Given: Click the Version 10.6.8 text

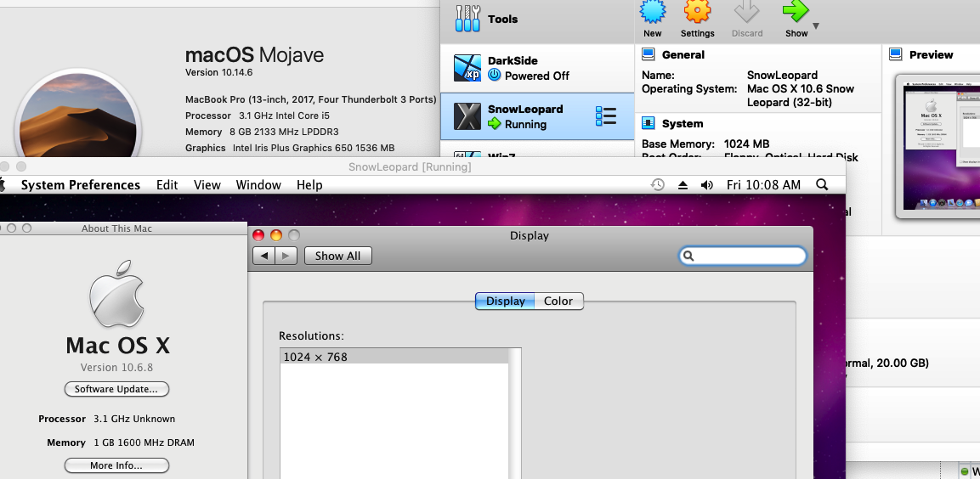Looking at the screenshot, I should 117,367.
